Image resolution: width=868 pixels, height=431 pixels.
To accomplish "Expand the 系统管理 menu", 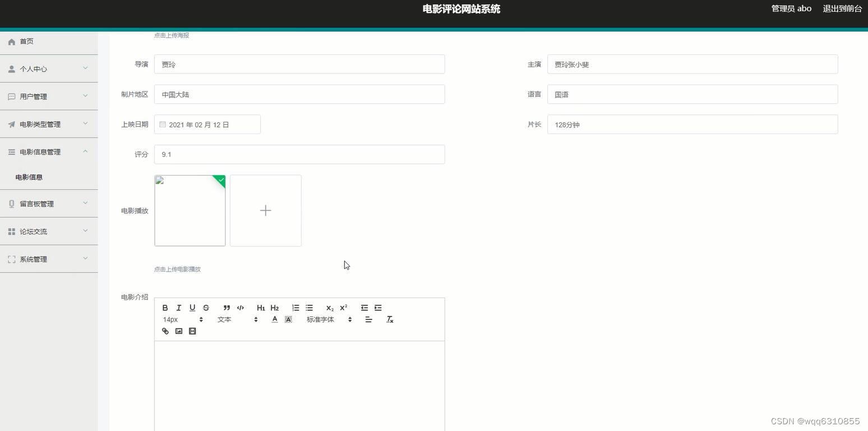I will point(49,259).
